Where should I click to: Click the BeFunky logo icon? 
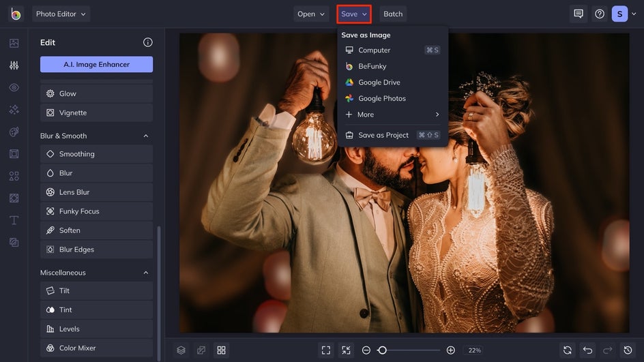(14, 14)
